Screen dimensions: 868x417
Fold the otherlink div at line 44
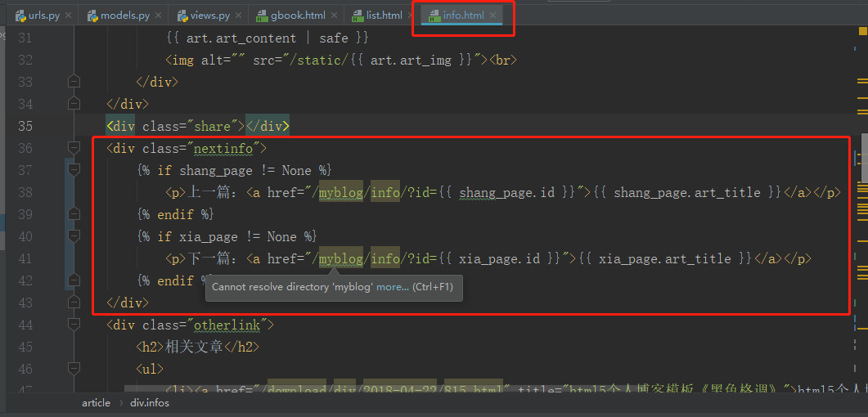(x=74, y=325)
